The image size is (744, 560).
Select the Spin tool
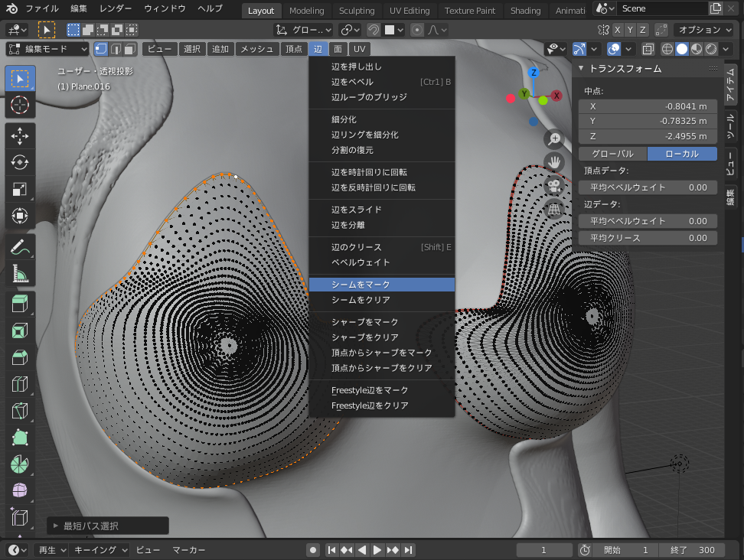[20, 464]
